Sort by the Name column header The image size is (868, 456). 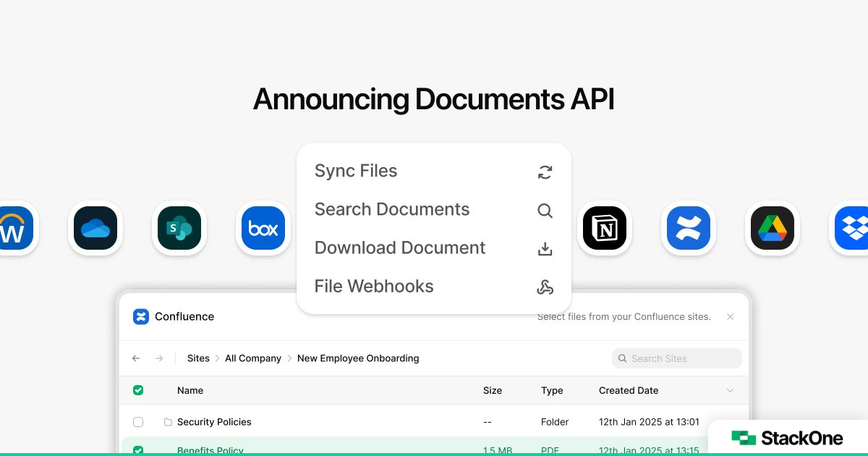190,390
